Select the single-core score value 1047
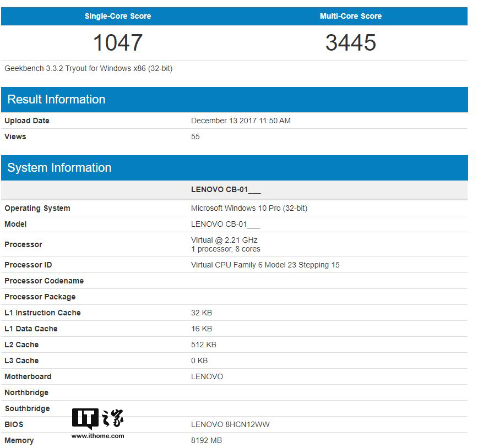 [x=118, y=43]
